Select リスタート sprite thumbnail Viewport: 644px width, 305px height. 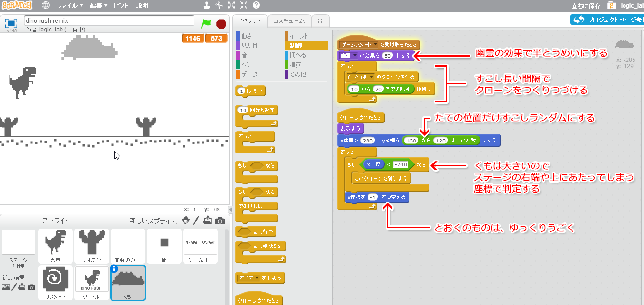(56, 283)
